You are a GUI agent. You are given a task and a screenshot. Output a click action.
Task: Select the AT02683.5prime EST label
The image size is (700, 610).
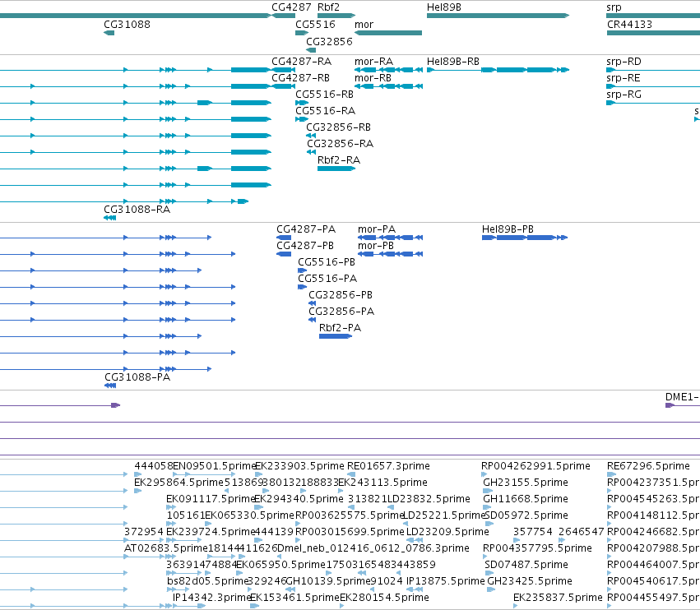click(166, 548)
